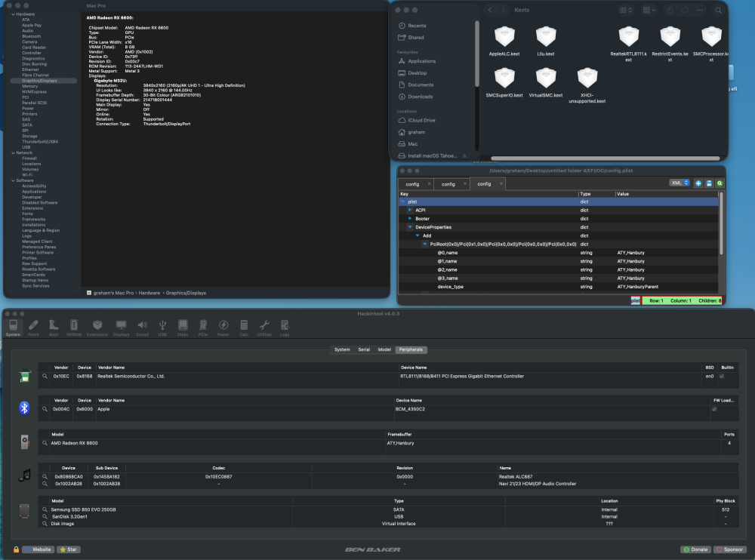The height and width of the screenshot is (560, 755).
Task: Switch to the System sub-tab in Hackintool
Action: (x=342, y=349)
